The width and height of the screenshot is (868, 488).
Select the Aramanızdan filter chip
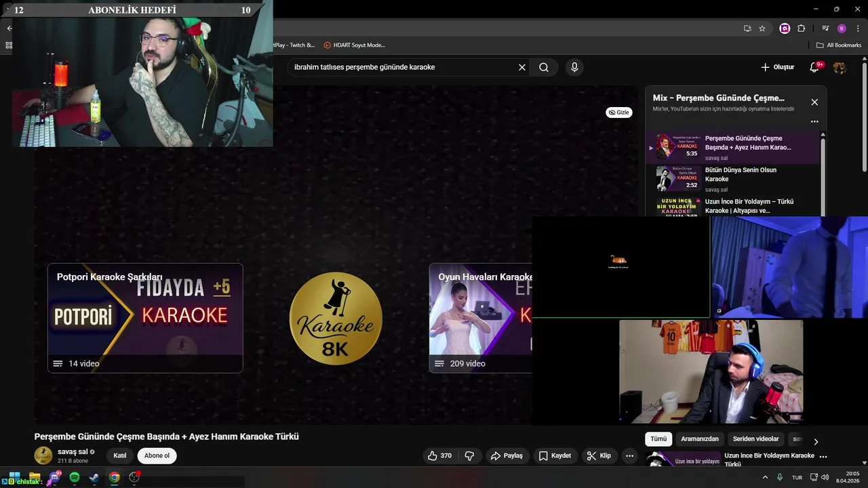pos(700,439)
